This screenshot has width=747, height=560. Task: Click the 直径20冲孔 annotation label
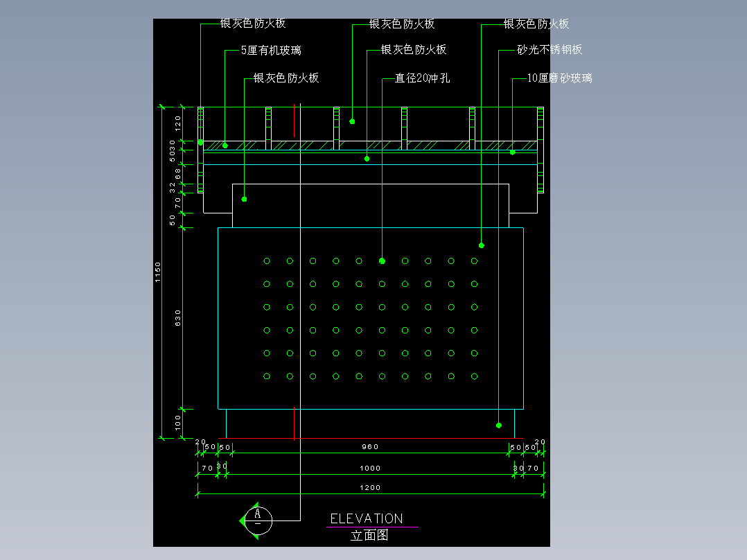pyautogui.click(x=422, y=78)
